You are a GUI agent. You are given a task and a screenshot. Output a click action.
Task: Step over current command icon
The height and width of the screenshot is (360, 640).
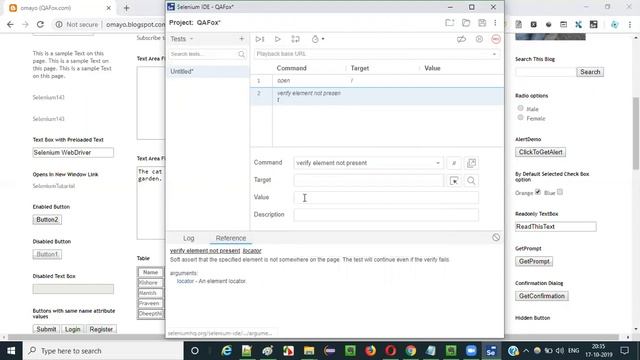296,39
